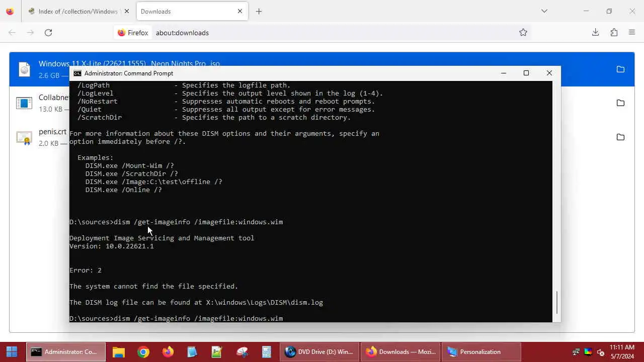Click the colorful display tray icon
Viewport: 644px width, 362px height.
click(588, 352)
